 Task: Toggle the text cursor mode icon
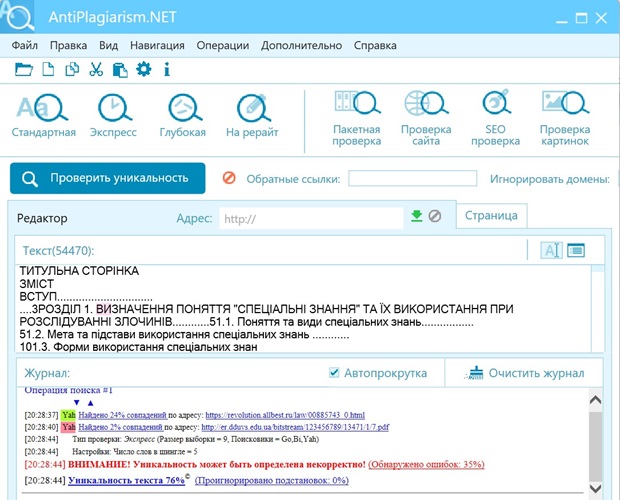pyautogui.click(x=551, y=250)
